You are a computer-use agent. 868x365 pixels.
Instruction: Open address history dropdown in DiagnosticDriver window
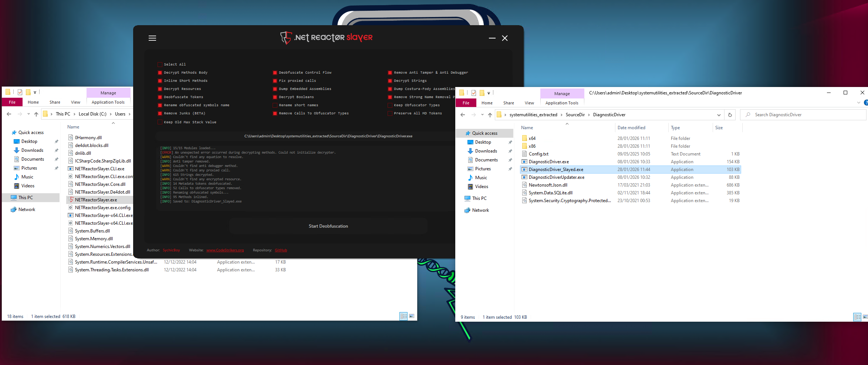coord(719,115)
